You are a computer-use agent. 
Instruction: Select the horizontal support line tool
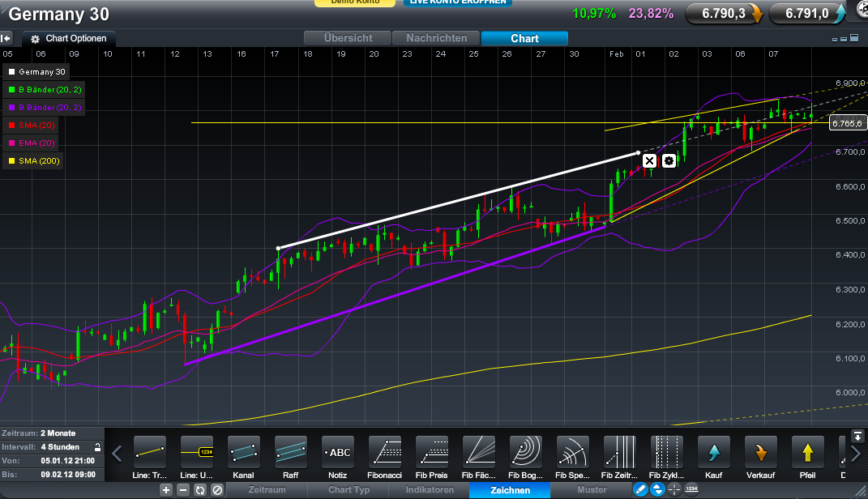tap(196, 457)
